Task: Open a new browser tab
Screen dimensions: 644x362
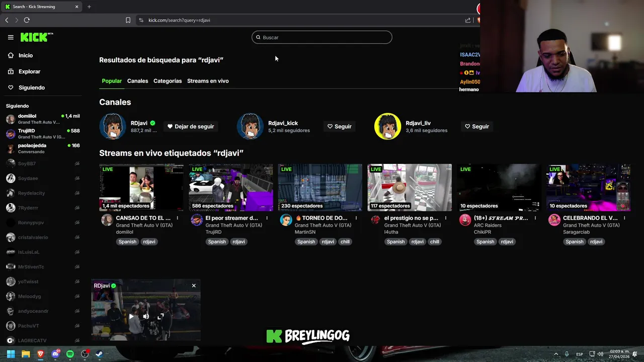Action: point(89,7)
